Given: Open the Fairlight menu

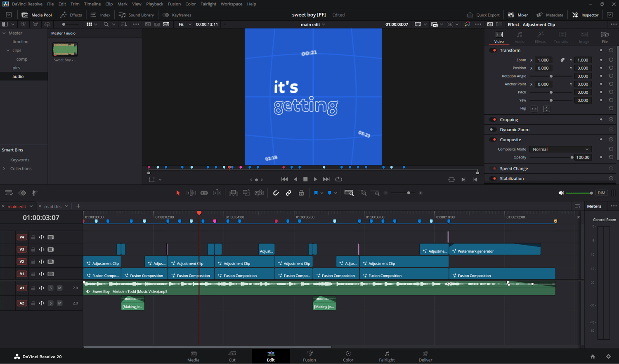Looking at the screenshot, I should click(208, 4).
